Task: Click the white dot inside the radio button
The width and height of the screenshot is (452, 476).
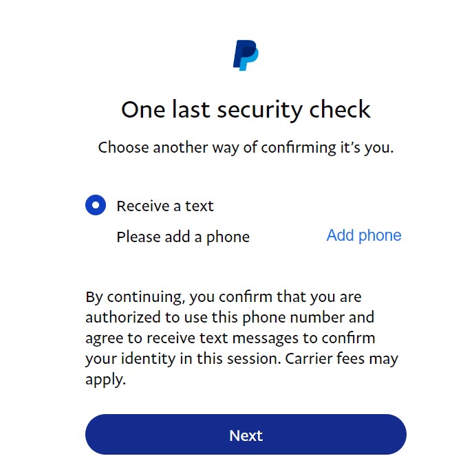Action: [x=96, y=205]
